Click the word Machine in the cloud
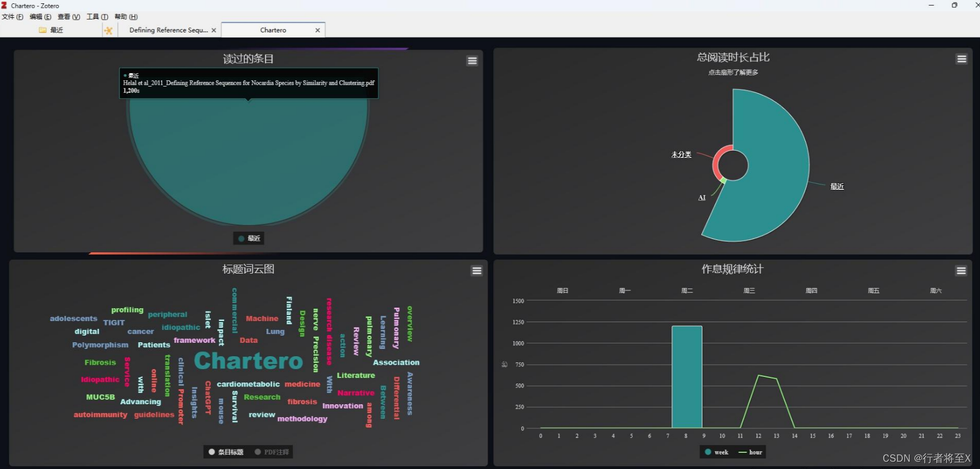Screen dimensions: 980x469 pyautogui.click(x=262, y=318)
